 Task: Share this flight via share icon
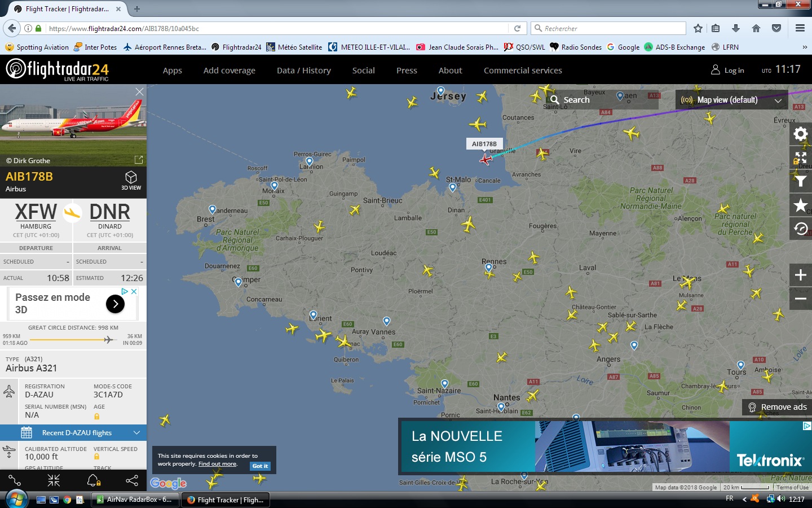(132, 480)
